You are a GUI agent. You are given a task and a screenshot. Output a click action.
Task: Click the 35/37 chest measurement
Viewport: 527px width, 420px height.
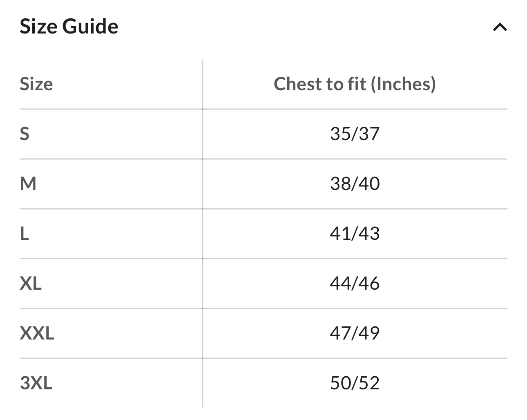click(x=355, y=134)
